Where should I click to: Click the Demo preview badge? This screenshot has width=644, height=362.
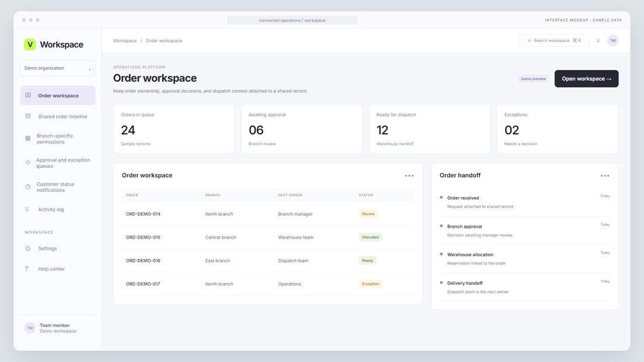(533, 79)
